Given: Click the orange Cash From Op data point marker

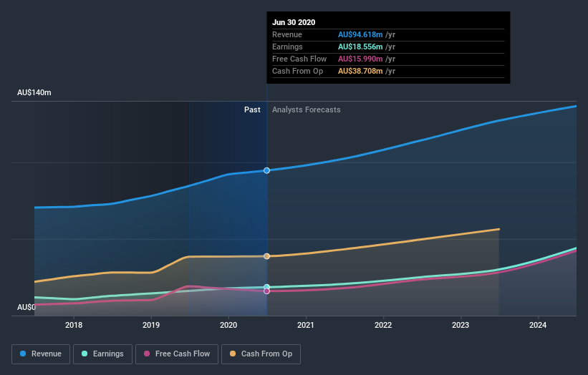Looking at the screenshot, I should click(266, 256).
